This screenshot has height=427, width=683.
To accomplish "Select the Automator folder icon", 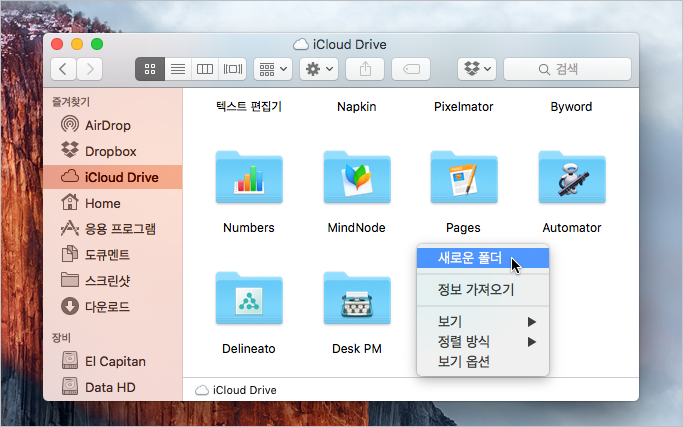I will (x=572, y=178).
